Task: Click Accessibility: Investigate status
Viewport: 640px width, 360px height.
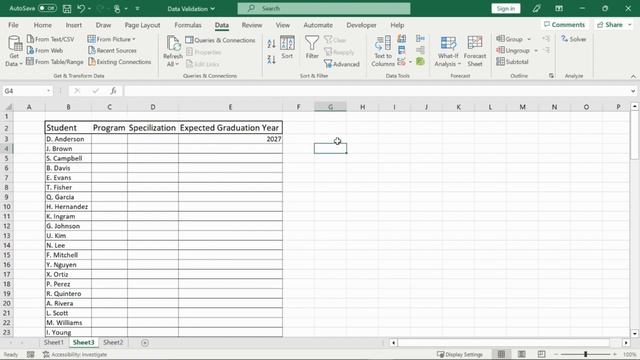Action: click(75, 354)
